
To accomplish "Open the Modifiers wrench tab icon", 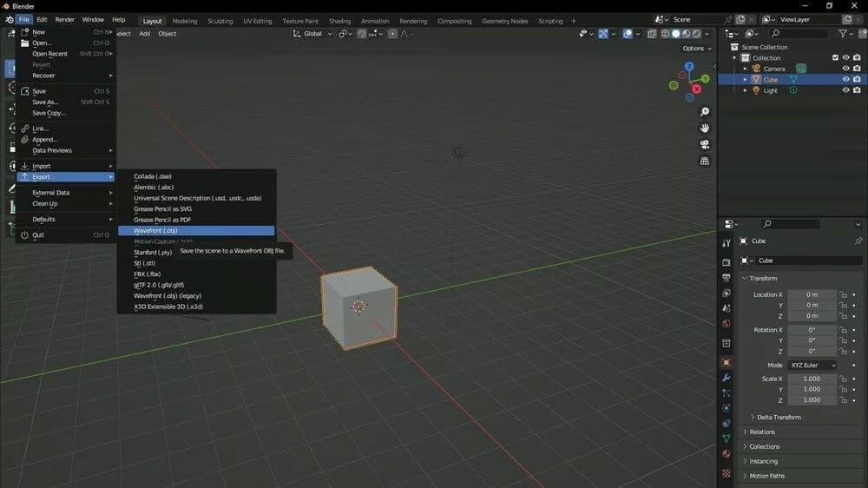I will [x=727, y=378].
